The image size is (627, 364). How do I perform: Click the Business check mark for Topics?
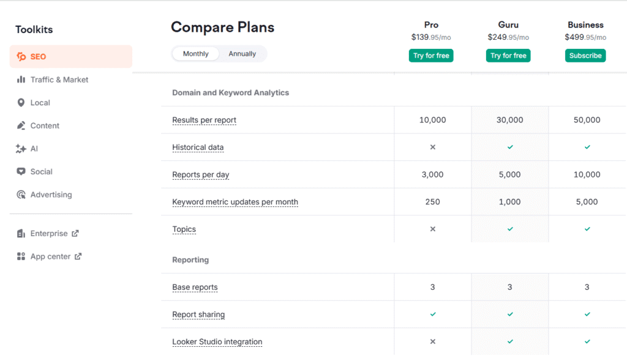point(587,229)
